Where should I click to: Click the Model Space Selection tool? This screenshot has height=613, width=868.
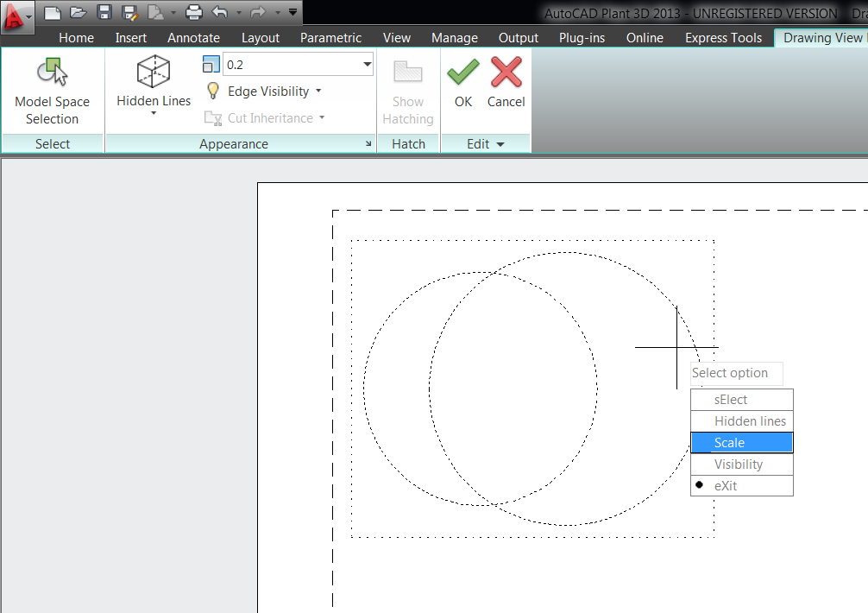point(53,92)
